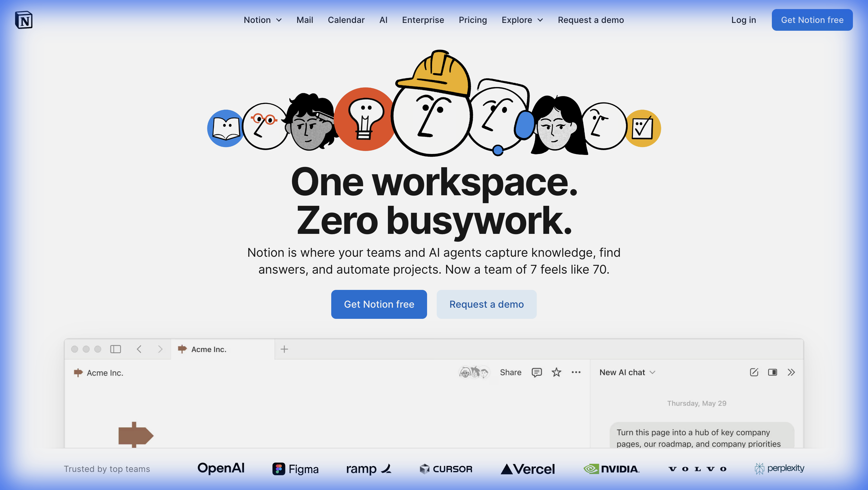Click the Log in link
This screenshot has width=868, height=490.
[743, 20]
